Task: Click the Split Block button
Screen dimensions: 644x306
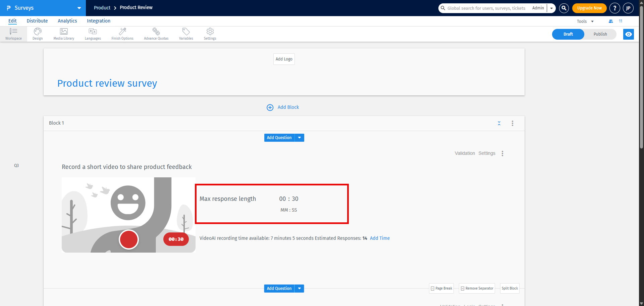Action: click(x=510, y=289)
